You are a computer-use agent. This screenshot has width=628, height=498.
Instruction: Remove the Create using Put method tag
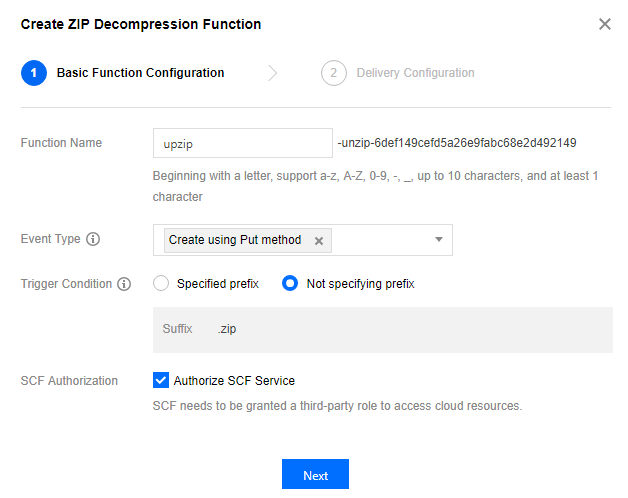point(319,241)
